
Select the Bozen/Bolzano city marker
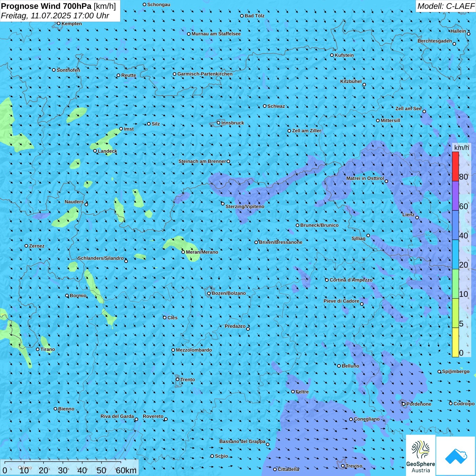[209, 293]
